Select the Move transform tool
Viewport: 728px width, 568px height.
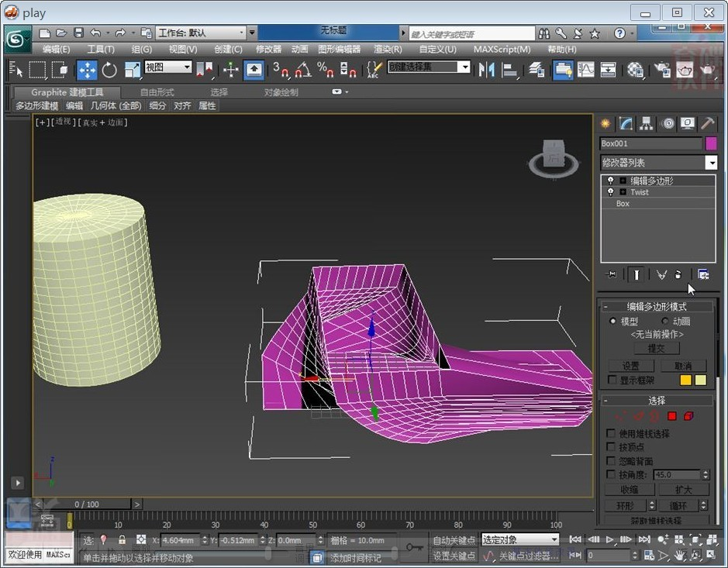coord(87,70)
